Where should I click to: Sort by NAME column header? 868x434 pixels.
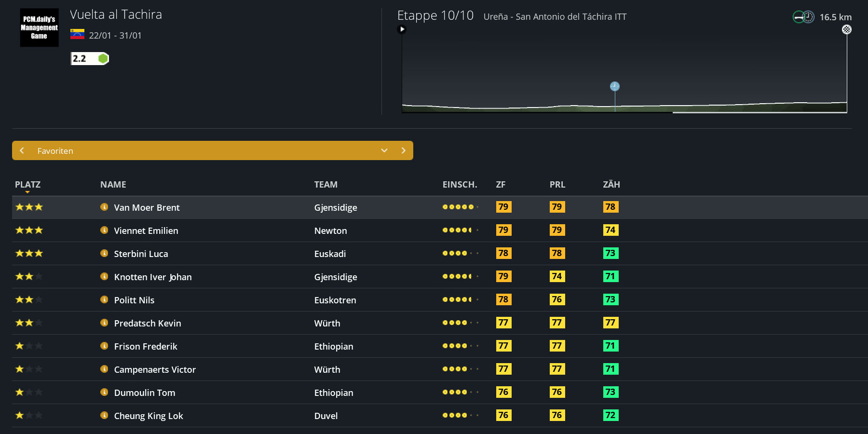113,185
